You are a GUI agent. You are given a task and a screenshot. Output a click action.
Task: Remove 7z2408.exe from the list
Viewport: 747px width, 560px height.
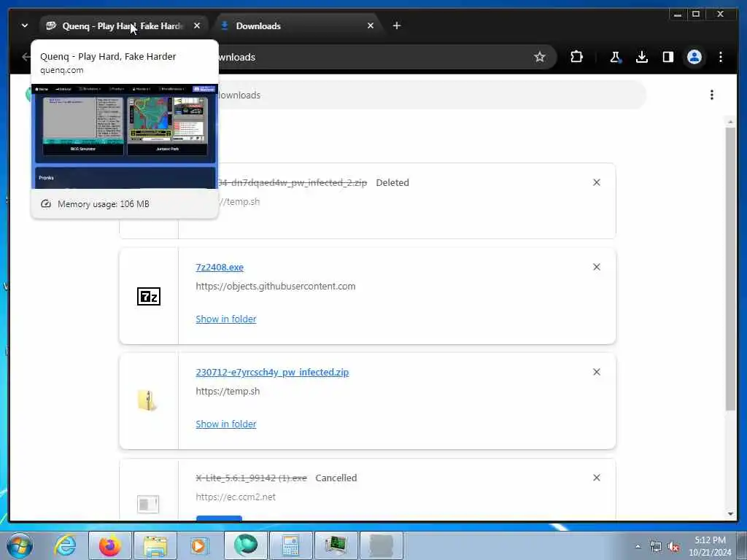[597, 267]
